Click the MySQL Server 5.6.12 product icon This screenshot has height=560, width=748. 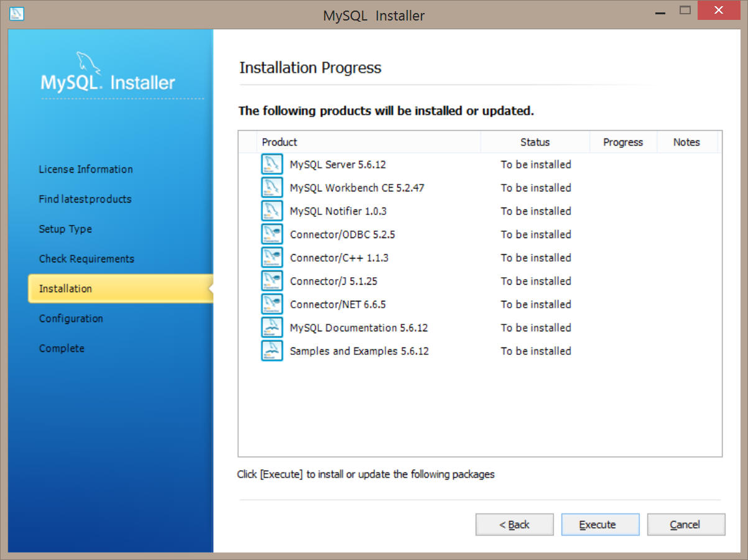272,165
